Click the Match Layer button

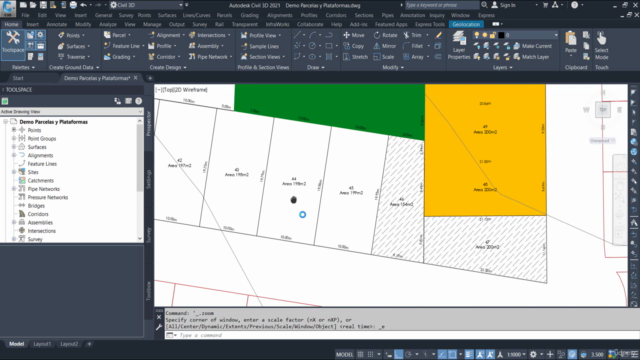coord(531,57)
